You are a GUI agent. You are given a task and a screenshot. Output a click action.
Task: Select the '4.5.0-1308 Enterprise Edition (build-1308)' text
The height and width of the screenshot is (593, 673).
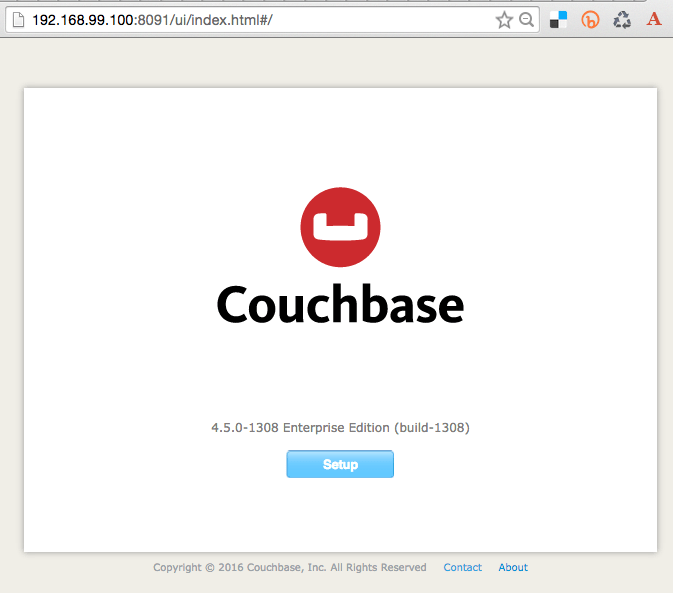point(340,428)
